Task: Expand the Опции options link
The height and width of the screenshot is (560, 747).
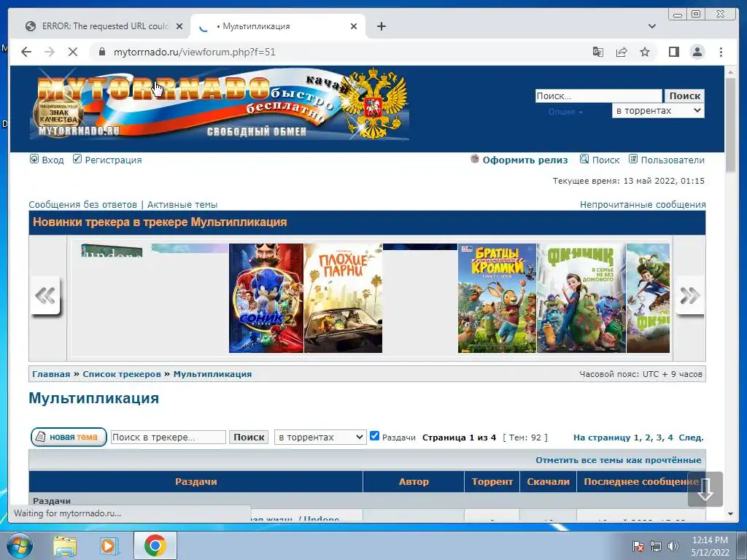Action: (565, 112)
